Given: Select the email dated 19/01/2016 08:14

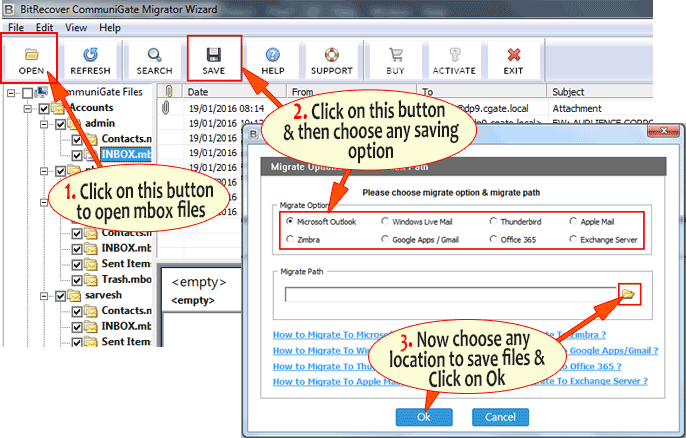Looking at the screenshot, I should [226, 108].
